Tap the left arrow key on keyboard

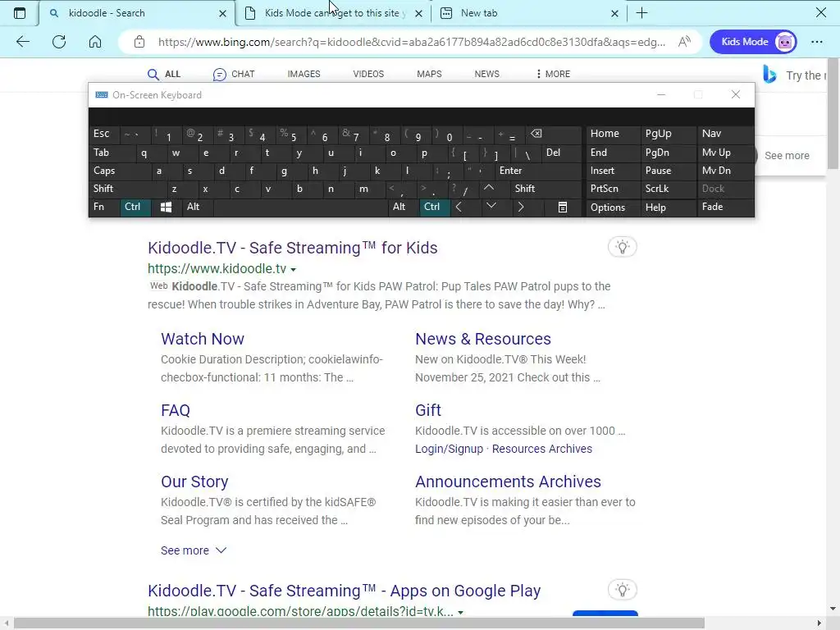[x=459, y=207]
